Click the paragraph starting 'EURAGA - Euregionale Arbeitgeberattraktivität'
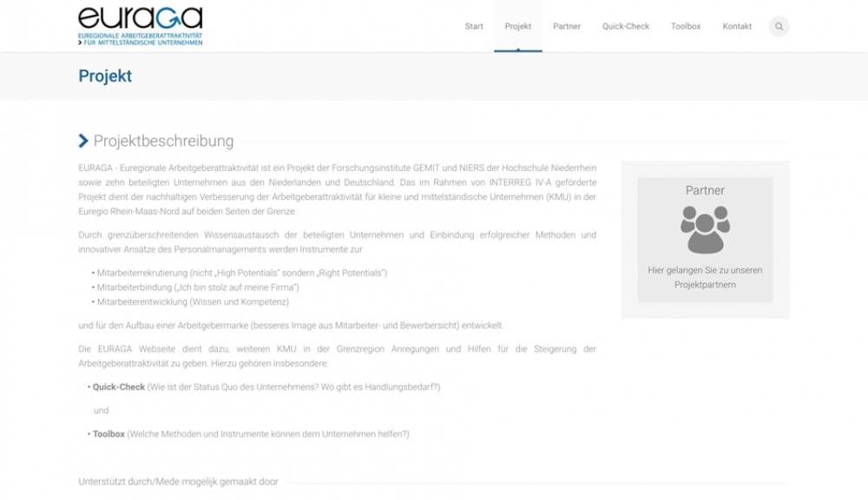This screenshot has height=500, width=868. click(337, 189)
